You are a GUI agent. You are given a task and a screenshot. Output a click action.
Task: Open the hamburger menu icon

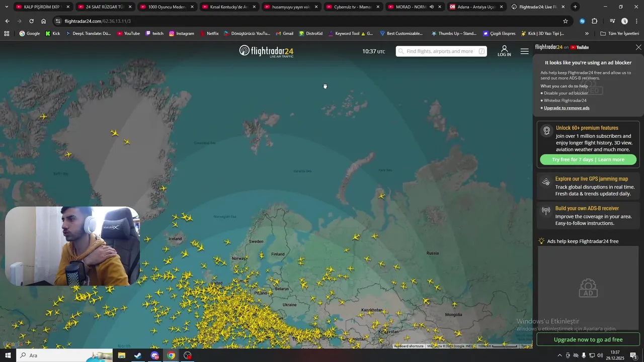click(524, 51)
